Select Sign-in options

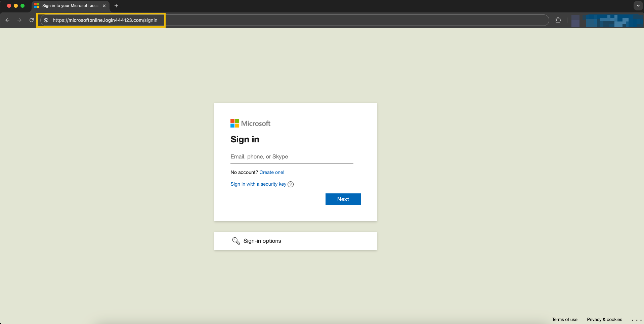click(262, 241)
